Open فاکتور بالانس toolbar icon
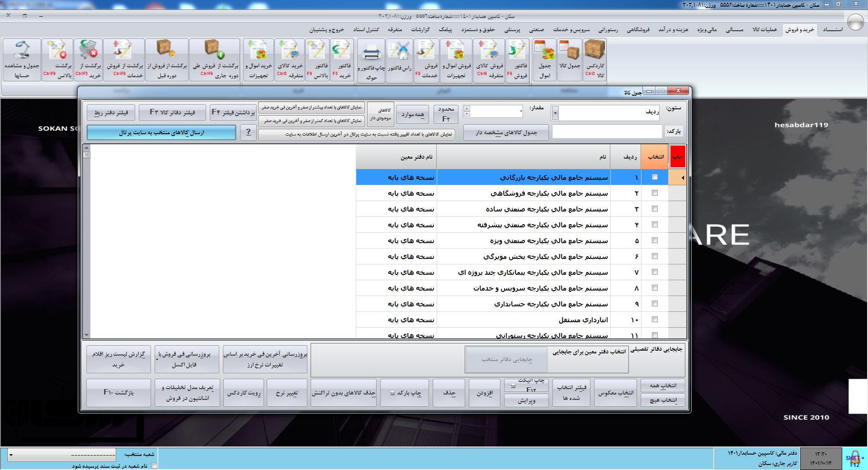This screenshot has width=868, height=470. 317,60
